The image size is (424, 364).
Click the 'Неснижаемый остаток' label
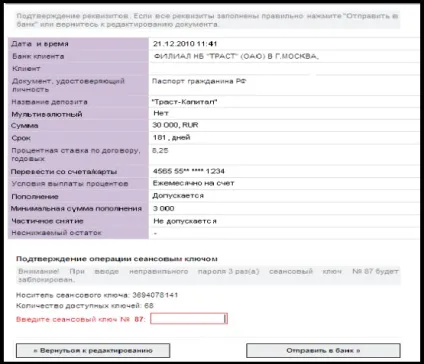tap(56, 233)
